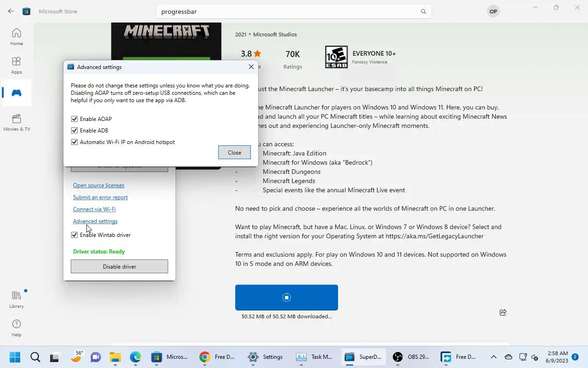
Task: Click the search magnifier in the Store search box
Action: tap(424, 11)
